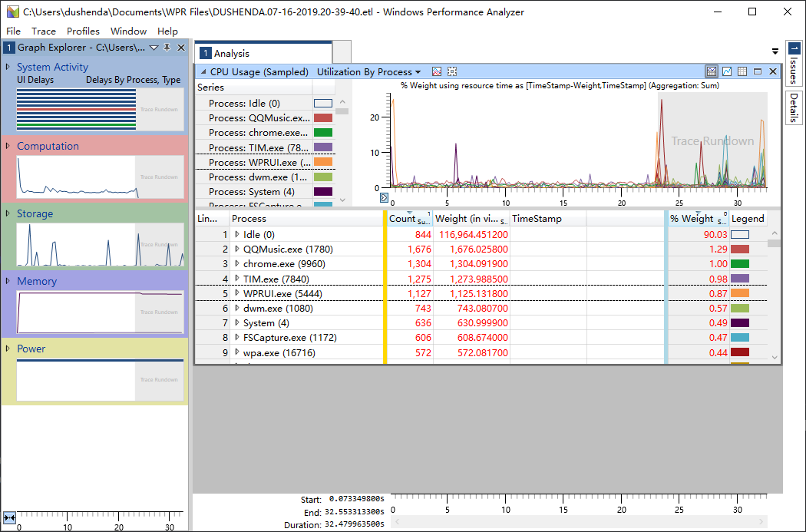Pin the Graph Explorer panel

click(x=167, y=48)
